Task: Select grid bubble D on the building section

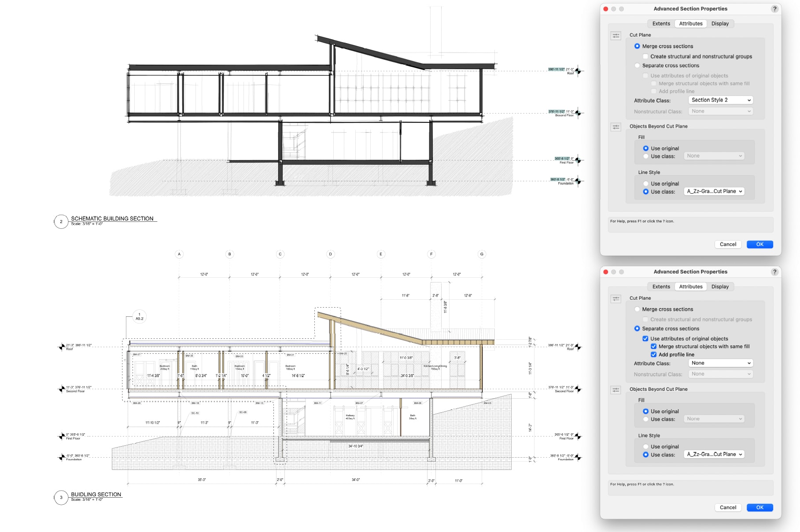Action: pos(330,254)
